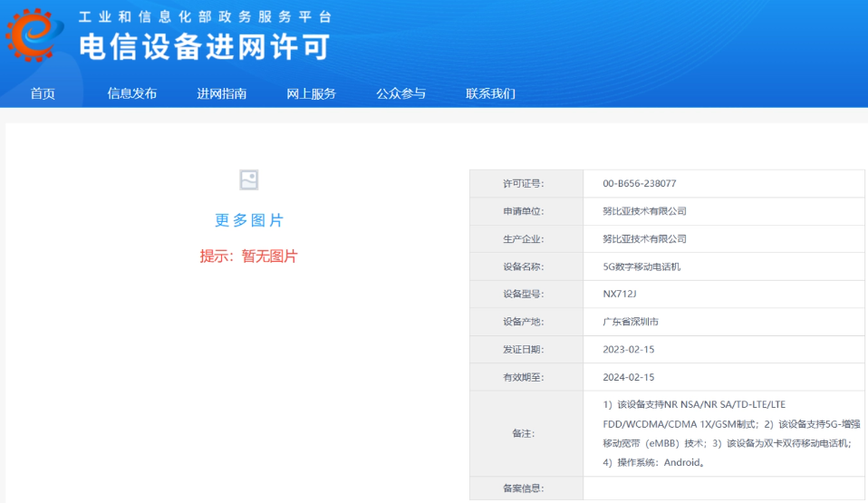Click the 有效期至 label cell
The width and height of the screenshot is (868, 503).
point(526,377)
